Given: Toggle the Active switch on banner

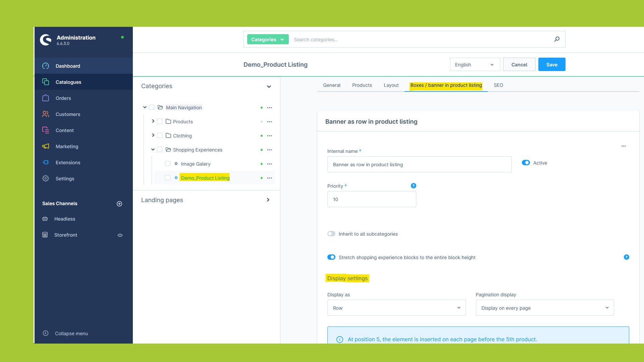Looking at the screenshot, I should coord(526,162).
